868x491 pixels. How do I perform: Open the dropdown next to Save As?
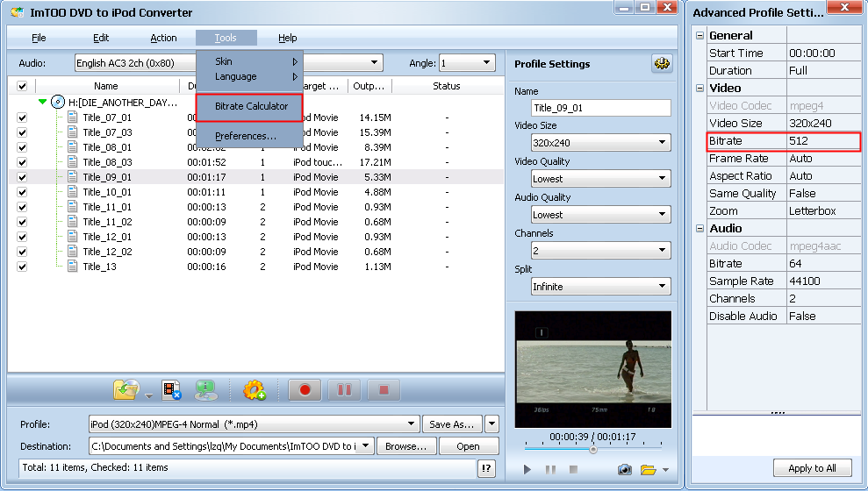(491, 424)
